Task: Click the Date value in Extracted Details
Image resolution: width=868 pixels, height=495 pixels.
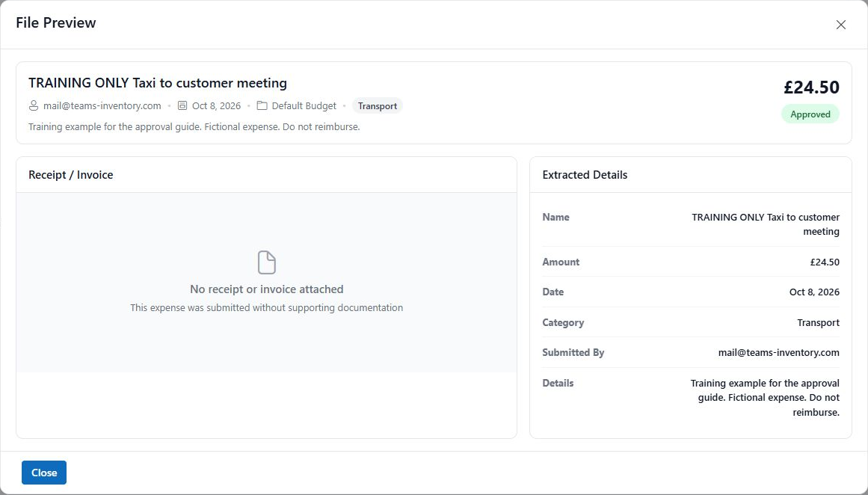Action: coord(813,292)
